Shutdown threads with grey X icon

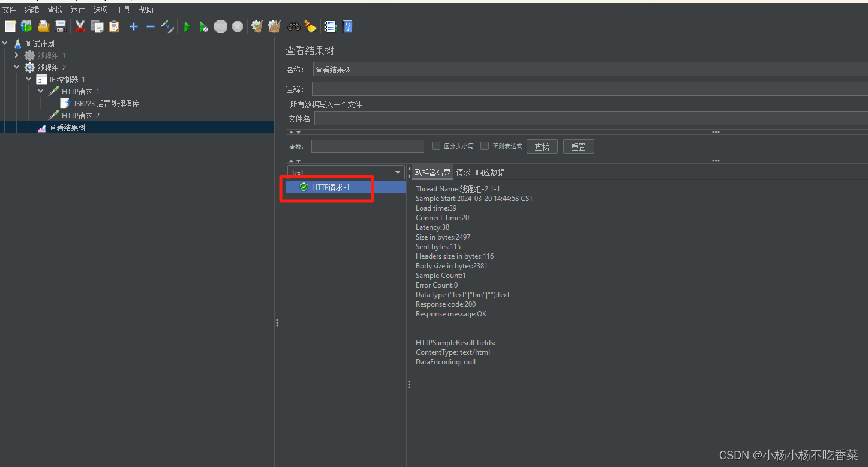238,26
